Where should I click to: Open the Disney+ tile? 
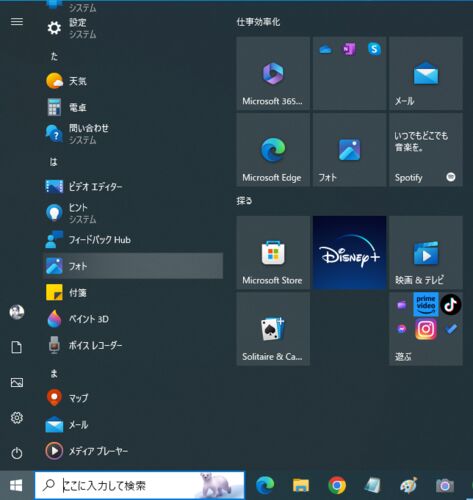click(x=349, y=252)
